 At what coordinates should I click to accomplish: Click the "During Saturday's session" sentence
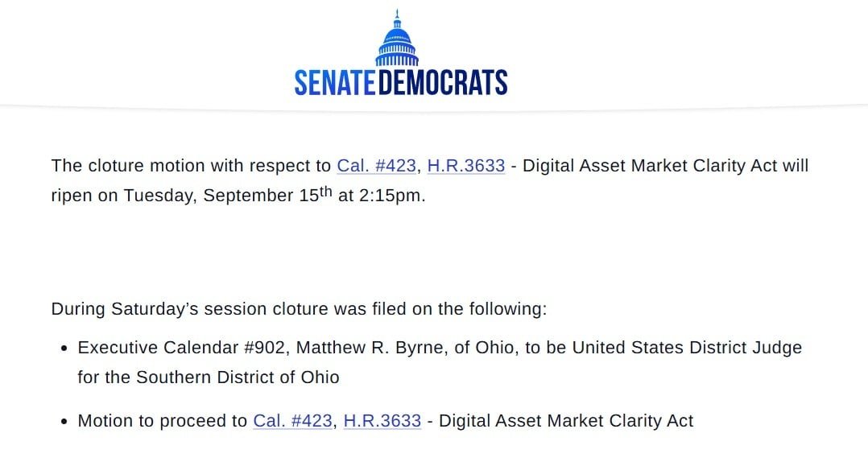pos(299,309)
